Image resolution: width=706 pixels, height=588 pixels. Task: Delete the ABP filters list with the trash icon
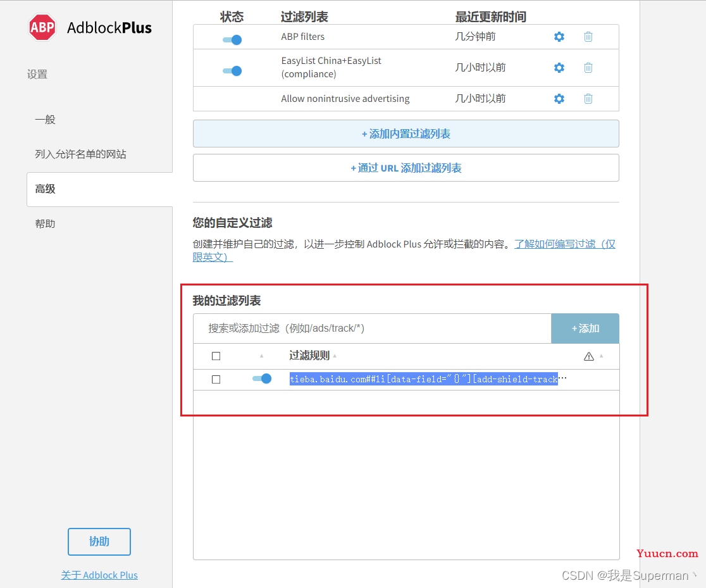pos(588,37)
